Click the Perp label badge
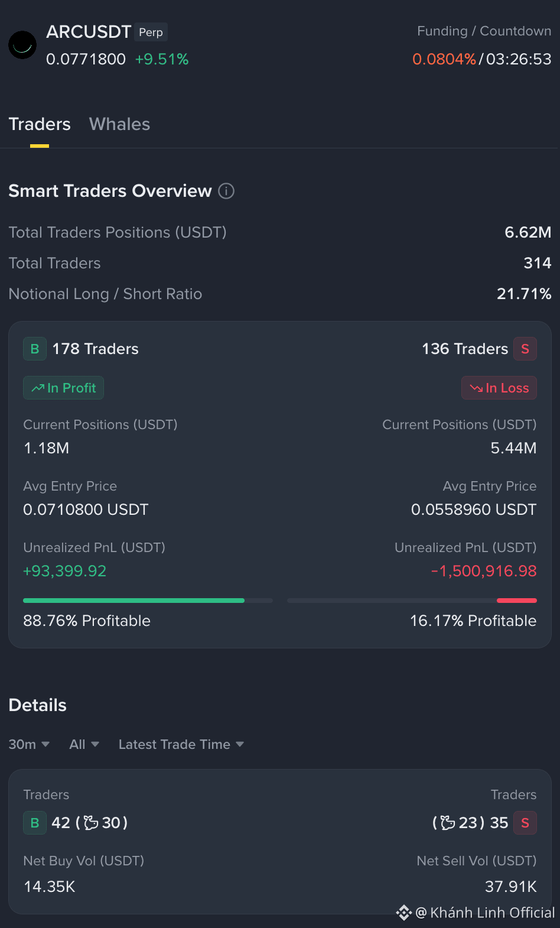 pos(151,32)
